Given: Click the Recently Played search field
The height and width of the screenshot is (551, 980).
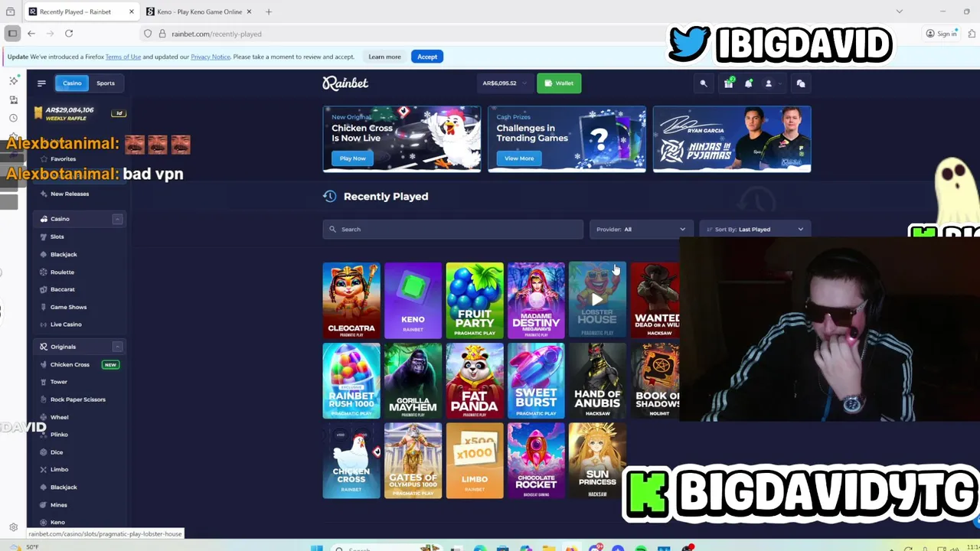Looking at the screenshot, I should (452, 229).
